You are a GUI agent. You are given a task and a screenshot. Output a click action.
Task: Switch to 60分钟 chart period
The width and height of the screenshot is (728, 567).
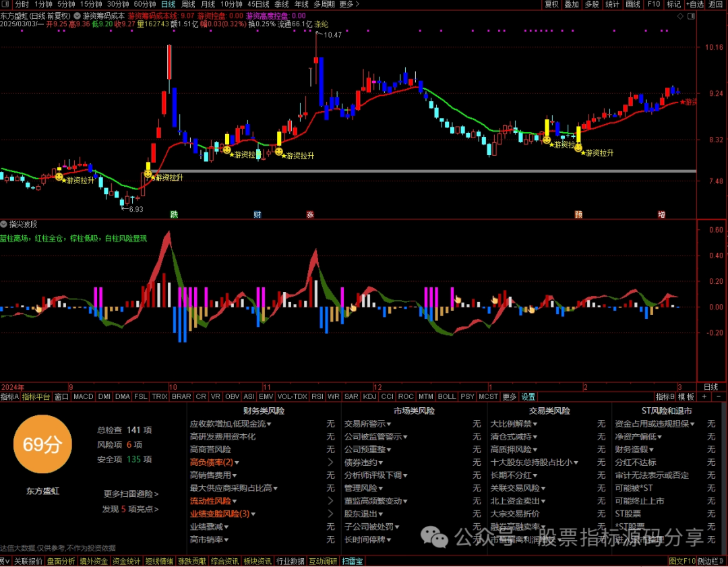click(144, 4)
